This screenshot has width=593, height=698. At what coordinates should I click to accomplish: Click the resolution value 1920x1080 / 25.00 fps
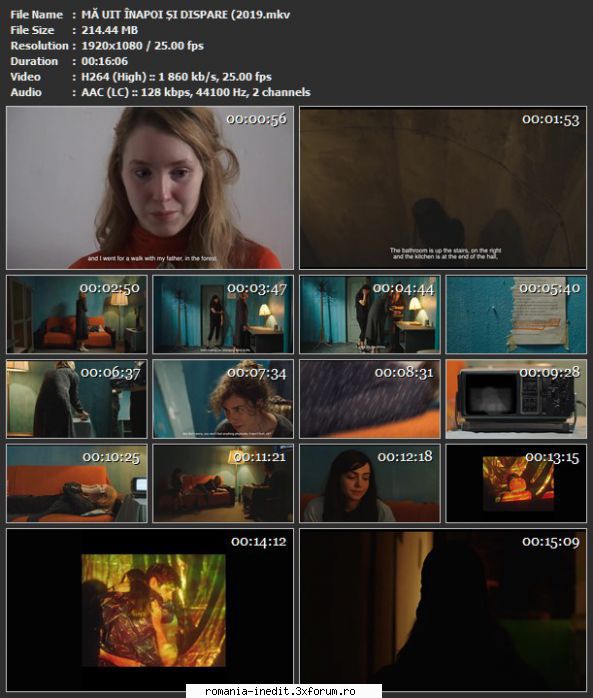[x=142, y=46]
